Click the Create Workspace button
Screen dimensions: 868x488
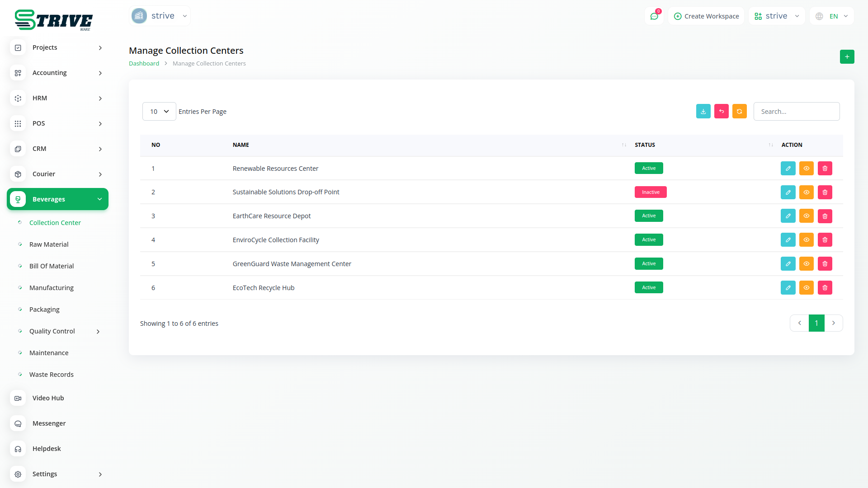tap(706, 16)
